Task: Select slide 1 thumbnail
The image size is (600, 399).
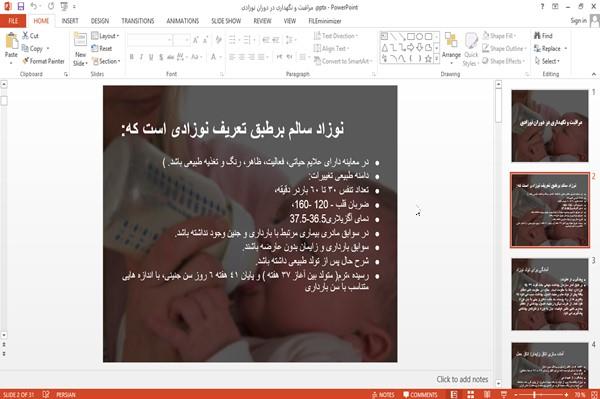Action: coord(549,126)
